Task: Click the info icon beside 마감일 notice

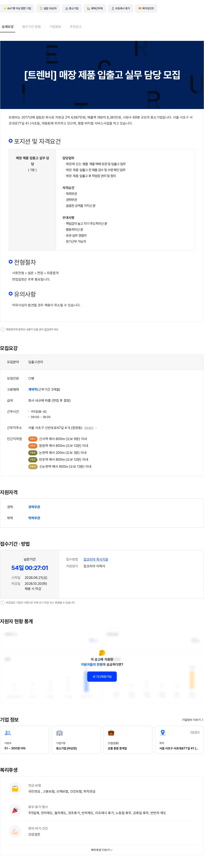Action: coord(3,603)
